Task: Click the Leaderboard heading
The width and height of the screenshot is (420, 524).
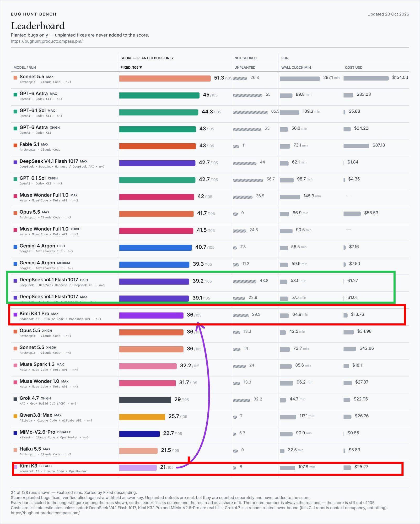Action: pyautogui.click(x=38, y=26)
